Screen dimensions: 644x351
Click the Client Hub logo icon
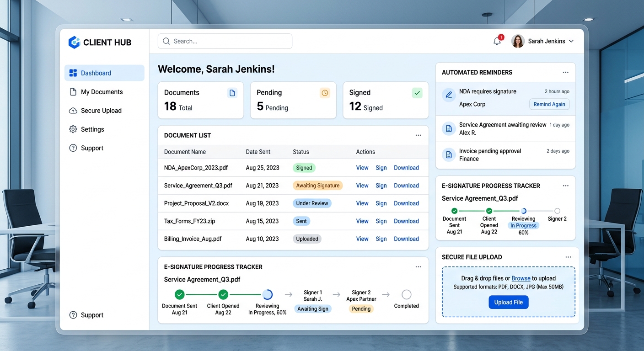point(74,42)
